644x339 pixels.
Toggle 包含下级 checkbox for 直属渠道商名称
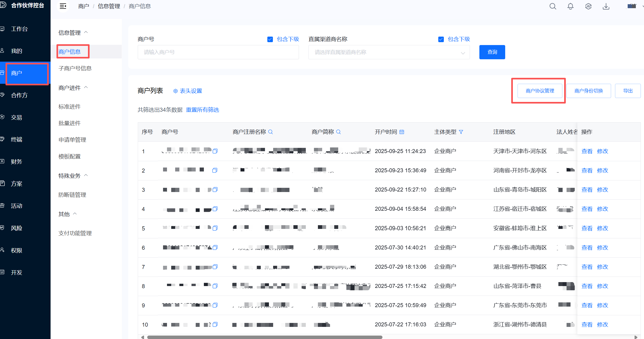click(x=441, y=39)
